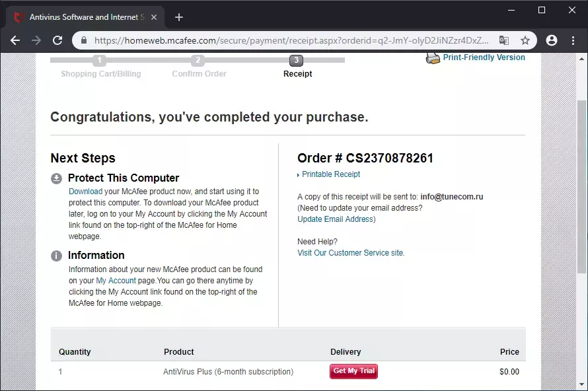
Task: Click the AntiVirus Plus product cell
Action: click(x=228, y=371)
